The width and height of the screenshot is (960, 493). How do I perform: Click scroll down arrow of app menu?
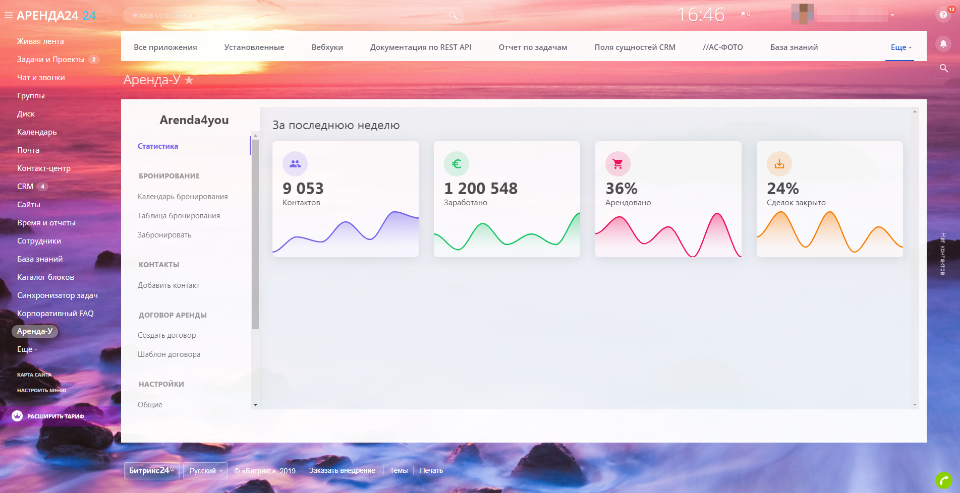(x=255, y=404)
